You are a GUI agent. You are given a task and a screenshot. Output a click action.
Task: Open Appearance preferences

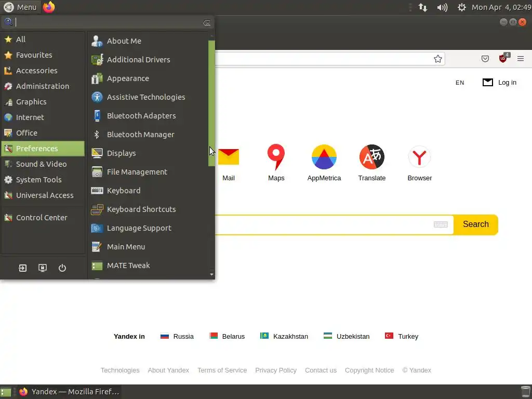point(148,78)
